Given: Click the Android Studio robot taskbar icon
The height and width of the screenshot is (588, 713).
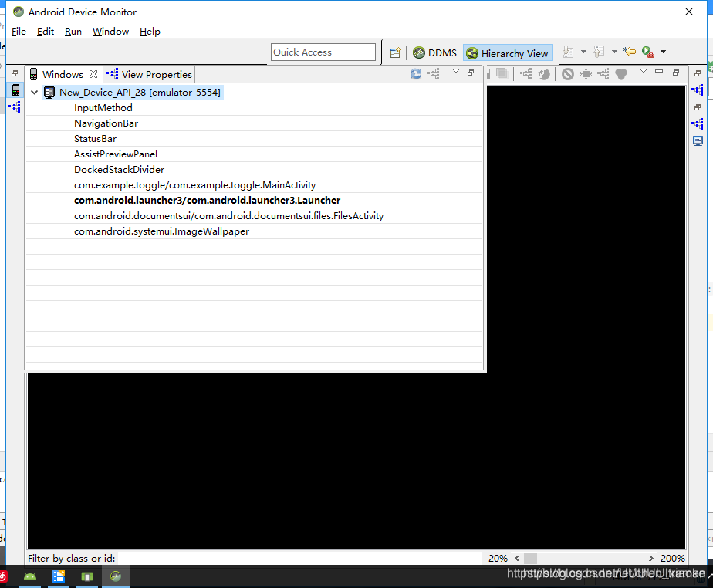Looking at the screenshot, I should coord(30,576).
